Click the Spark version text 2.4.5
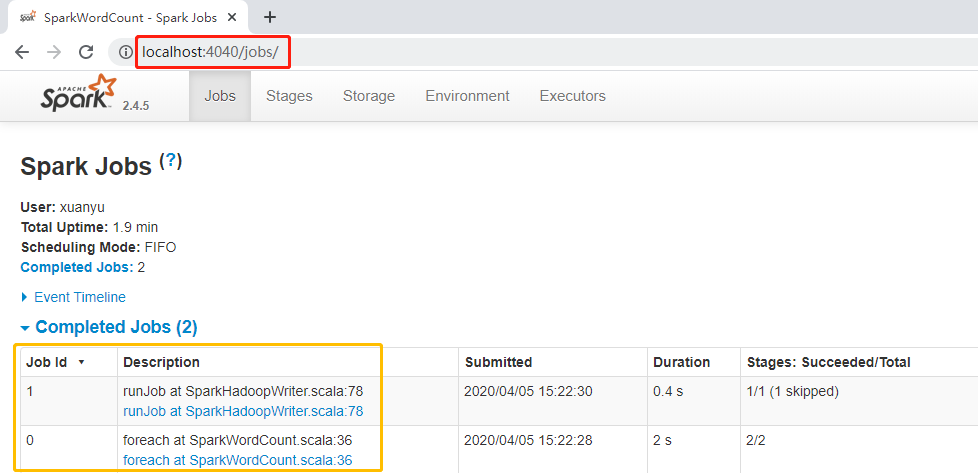The width and height of the screenshot is (978, 473). coord(135,105)
